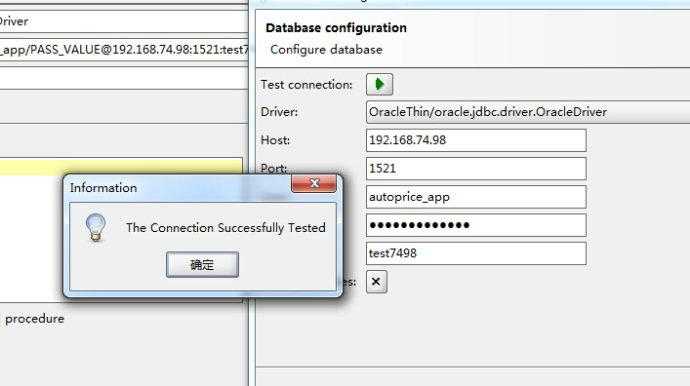
Task: Select the 'Database configuration' heading
Action: (336, 28)
